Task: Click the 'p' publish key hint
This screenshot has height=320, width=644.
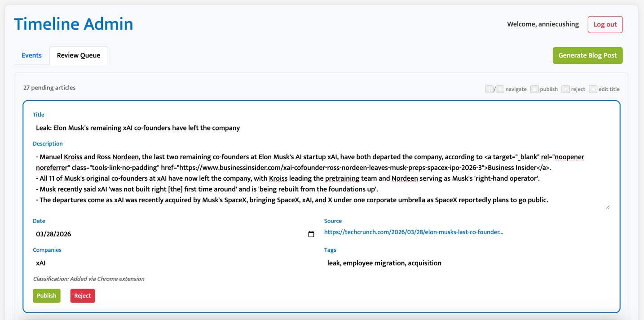Action: click(534, 89)
